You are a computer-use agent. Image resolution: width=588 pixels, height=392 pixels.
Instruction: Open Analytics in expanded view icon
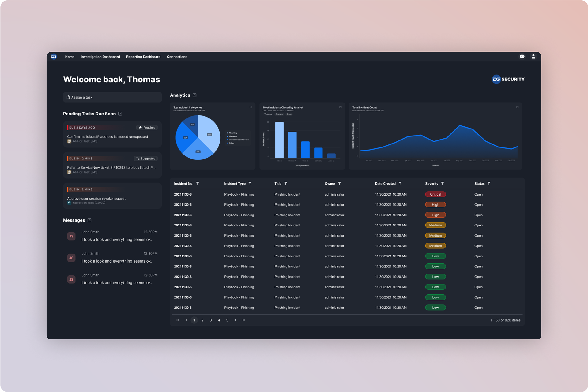194,95
